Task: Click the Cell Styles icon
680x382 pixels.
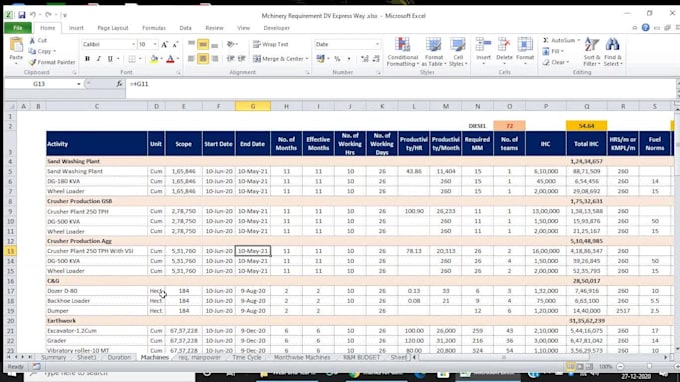Action: [458, 45]
